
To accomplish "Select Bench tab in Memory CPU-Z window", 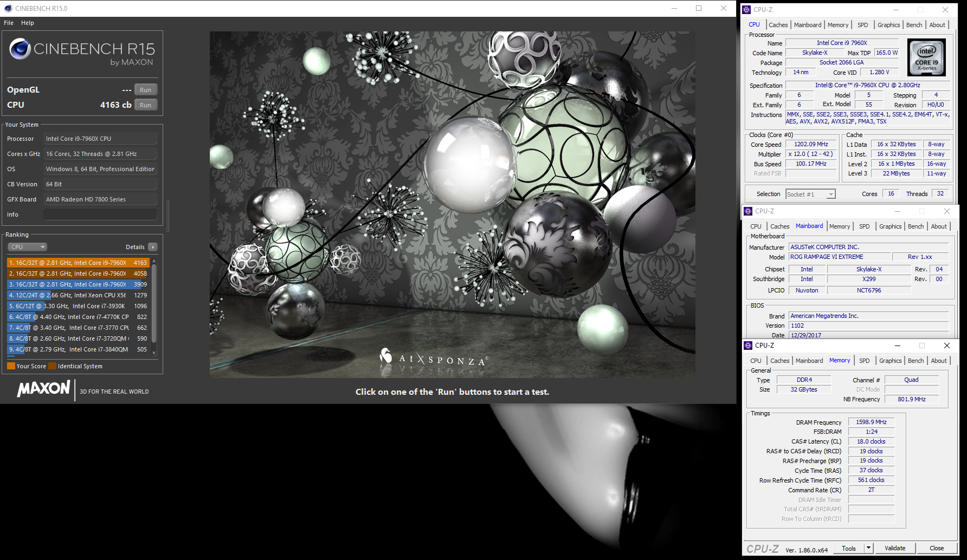I will 916,361.
